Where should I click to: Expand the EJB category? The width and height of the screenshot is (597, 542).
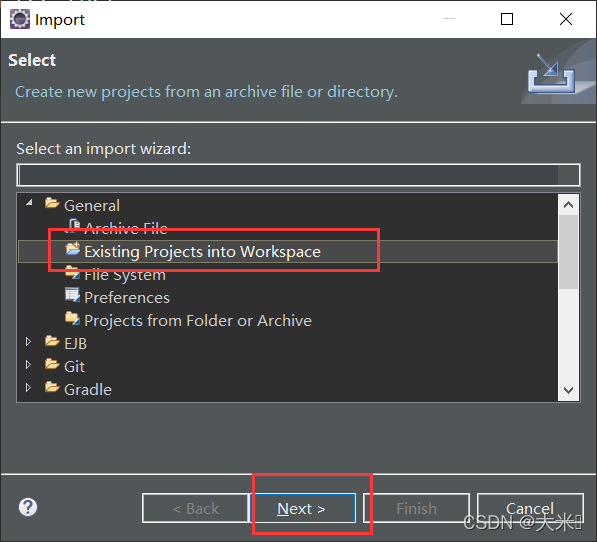pos(28,342)
